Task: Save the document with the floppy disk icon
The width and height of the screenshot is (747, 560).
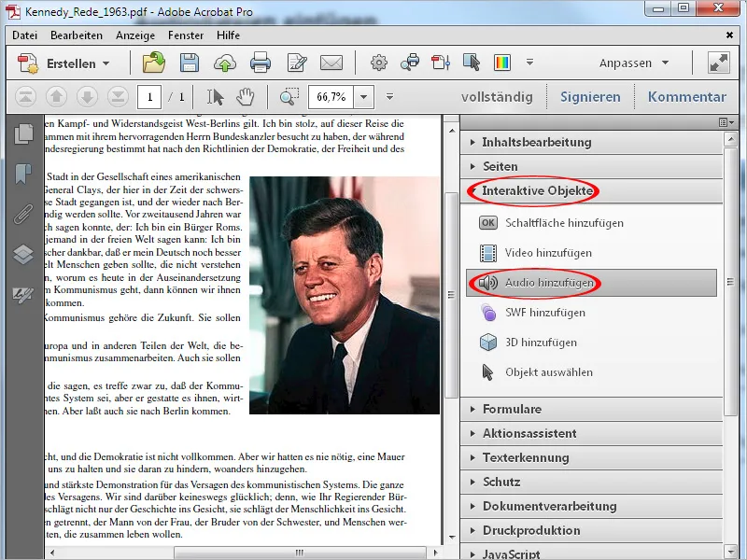Action: point(190,63)
